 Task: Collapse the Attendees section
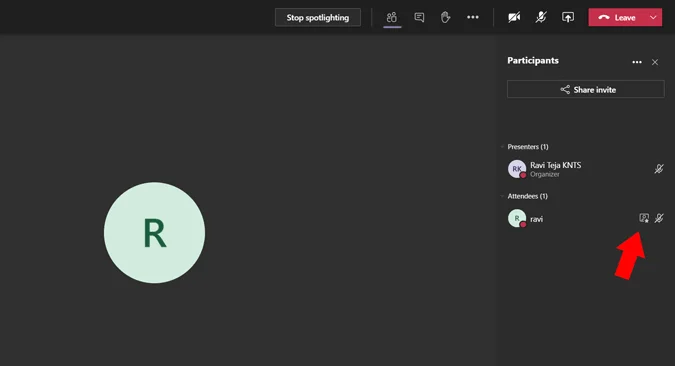pyautogui.click(x=502, y=196)
